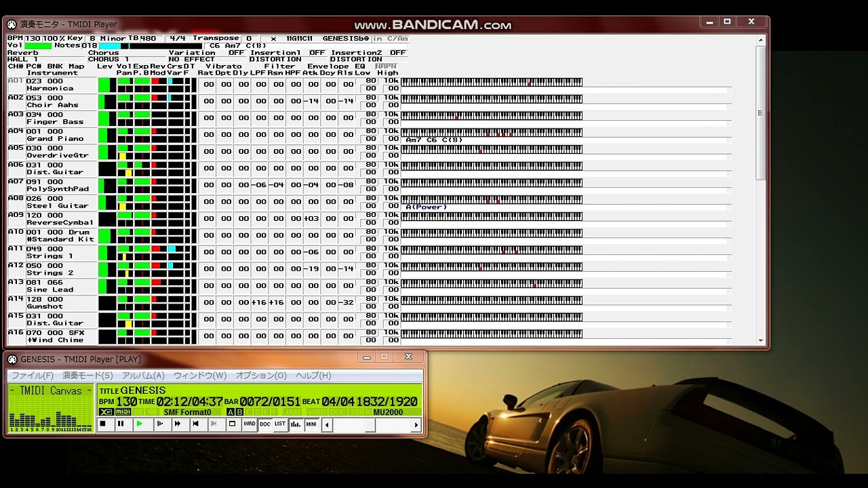The width and height of the screenshot is (868, 488).
Task: Toggle the WRD display button
Action: click(x=250, y=424)
